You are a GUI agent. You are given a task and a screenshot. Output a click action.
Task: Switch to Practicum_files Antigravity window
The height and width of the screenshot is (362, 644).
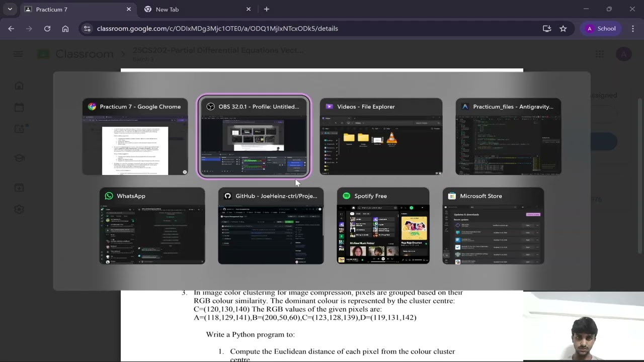tap(508, 136)
